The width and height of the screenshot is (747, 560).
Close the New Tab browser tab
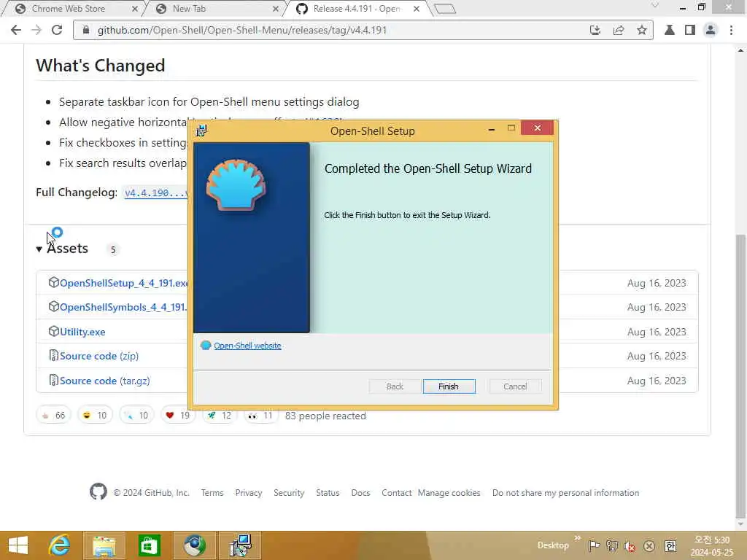(275, 9)
